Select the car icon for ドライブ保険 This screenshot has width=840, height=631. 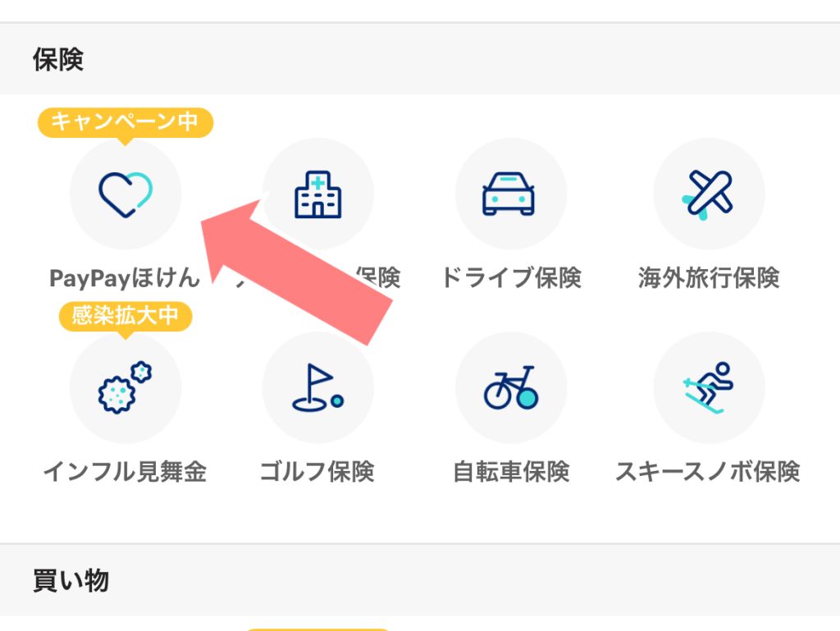(x=510, y=194)
